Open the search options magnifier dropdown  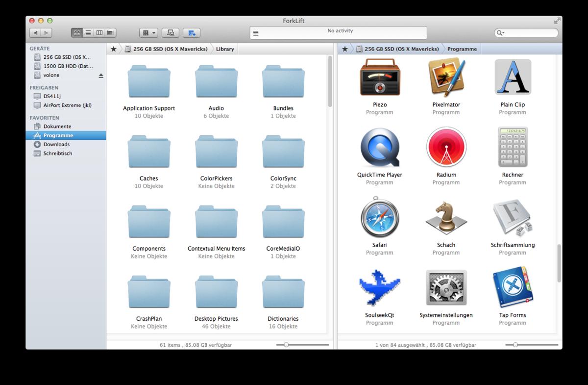(500, 33)
